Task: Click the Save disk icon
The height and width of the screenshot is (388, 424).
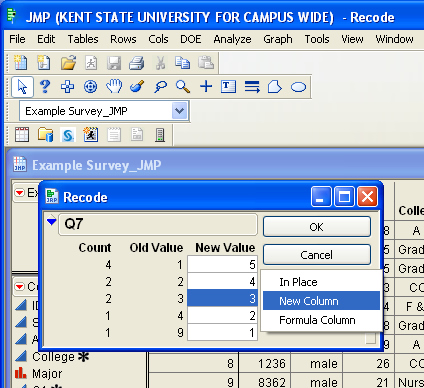Action: click(x=114, y=63)
